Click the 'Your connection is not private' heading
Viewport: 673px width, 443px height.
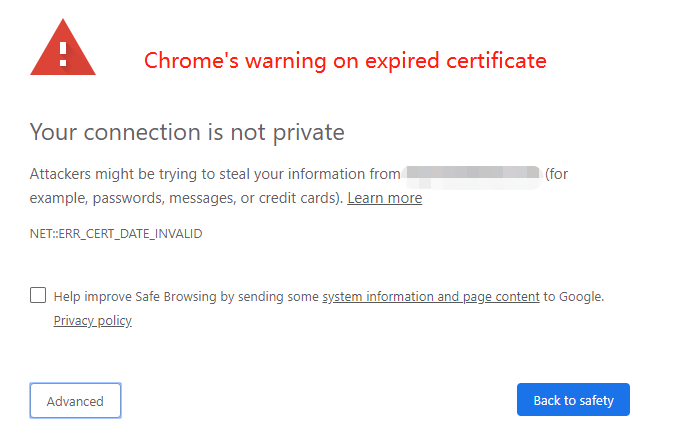[187, 131]
